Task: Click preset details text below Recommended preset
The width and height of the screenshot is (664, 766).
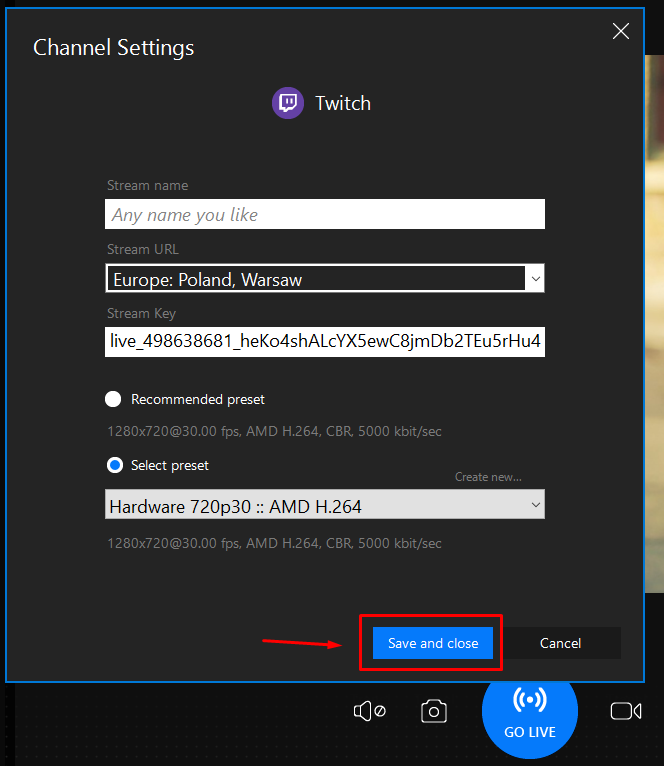Action: pos(274,431)
